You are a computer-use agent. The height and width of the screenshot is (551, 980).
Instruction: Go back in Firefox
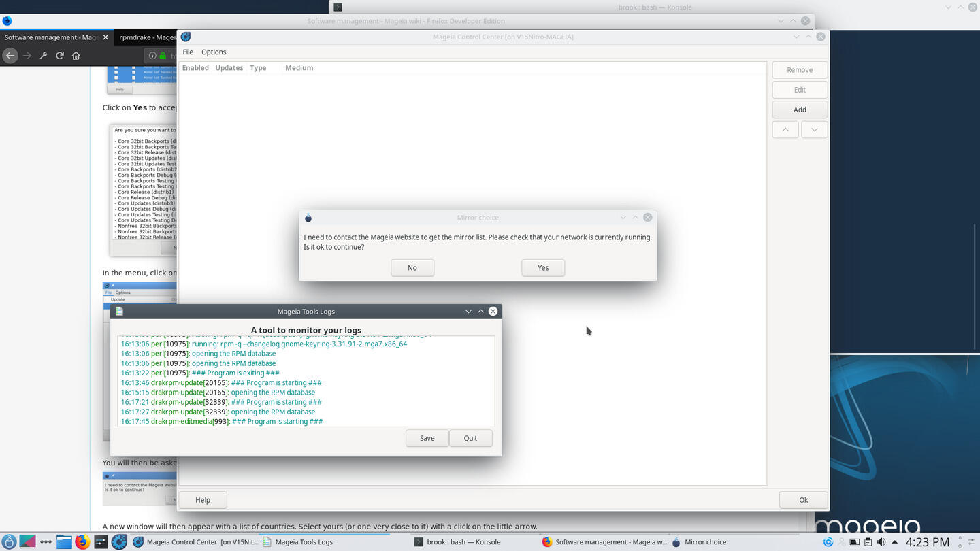(x=10, y=56)
